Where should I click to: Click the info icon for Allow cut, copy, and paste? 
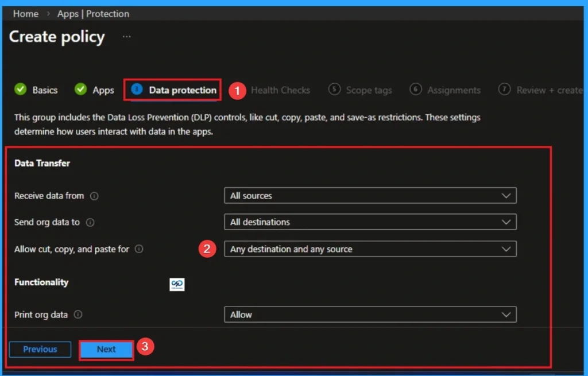tap(138, 249)
